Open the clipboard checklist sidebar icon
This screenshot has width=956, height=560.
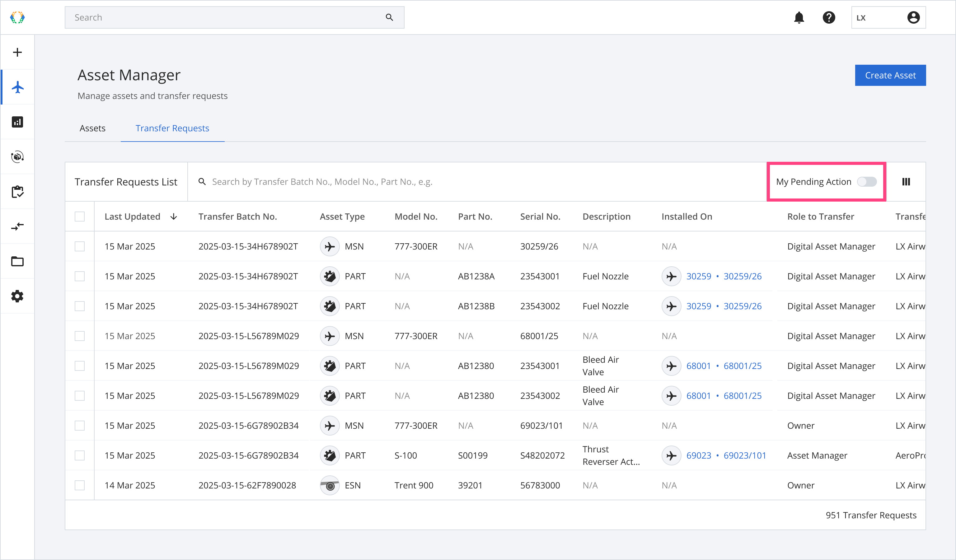[17, 192]
